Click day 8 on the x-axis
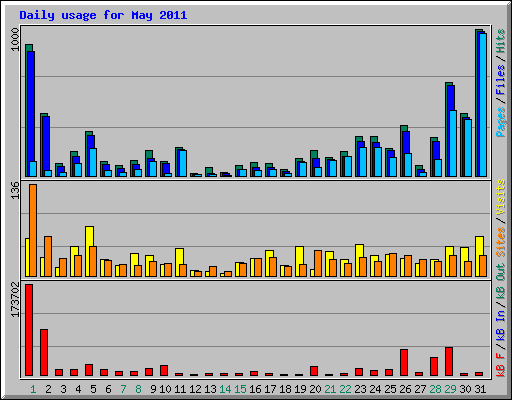This screenshot has height=400, width=512. tap(138, 389)
